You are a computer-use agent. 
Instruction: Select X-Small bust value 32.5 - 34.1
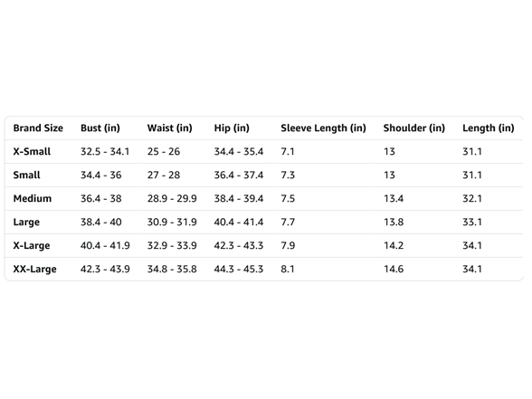coord(105,151)
